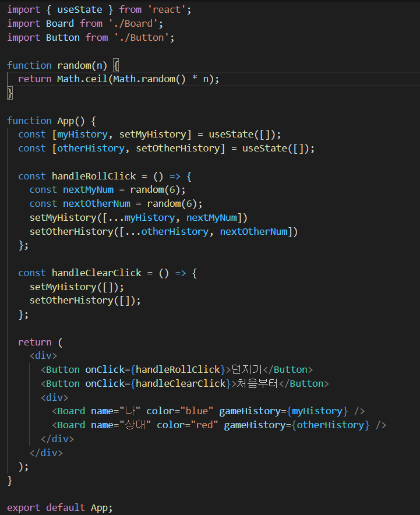Click the useState import identifier
This screenshot has width=420, height=515.
pyautogui.click(x=80, y=9)
